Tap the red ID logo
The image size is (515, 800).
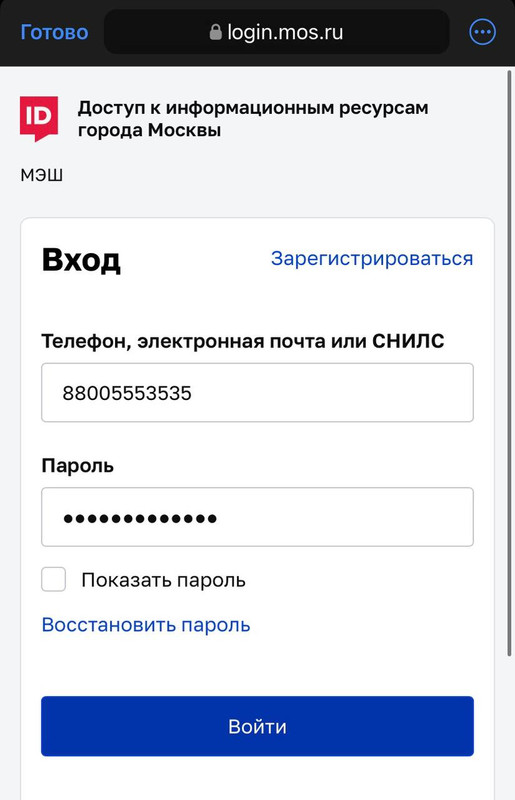coord(39,118)
